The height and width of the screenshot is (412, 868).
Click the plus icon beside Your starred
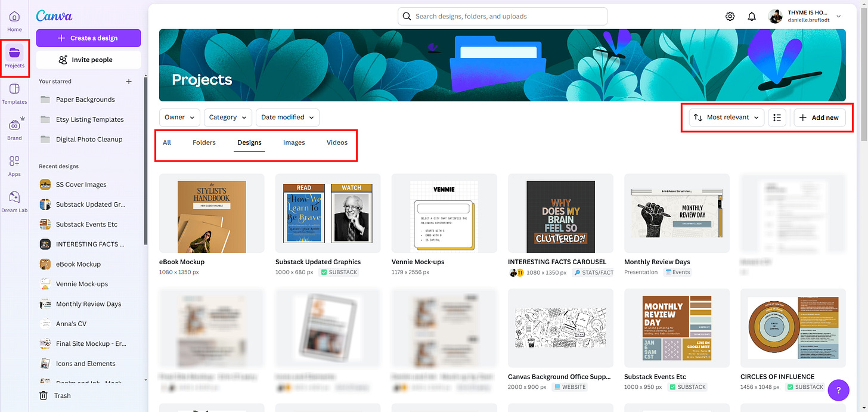point(129,81)
